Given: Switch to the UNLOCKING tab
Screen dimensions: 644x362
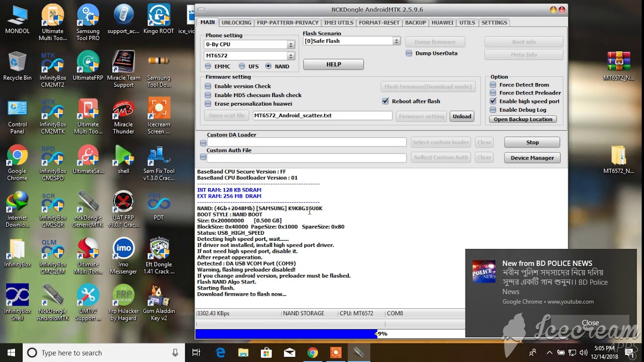Looking at the screenshot, I should (236, 23).
